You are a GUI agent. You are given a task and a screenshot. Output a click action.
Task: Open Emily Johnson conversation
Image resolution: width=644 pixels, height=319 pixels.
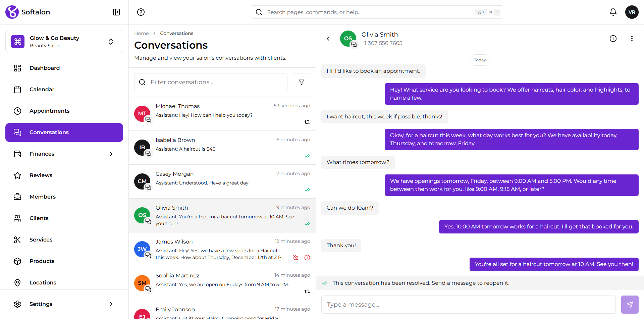pyautogui.click(x=222, y=310)
